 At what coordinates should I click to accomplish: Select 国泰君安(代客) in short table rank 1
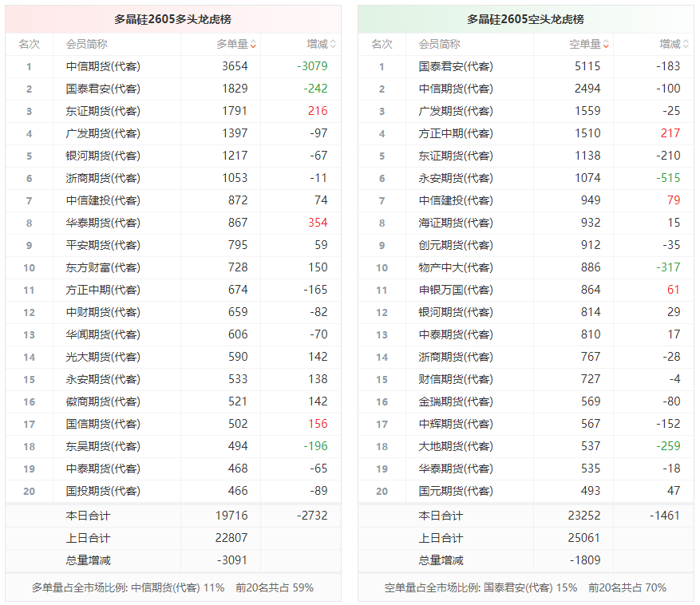pyautogui.click(x=456, y=66)
